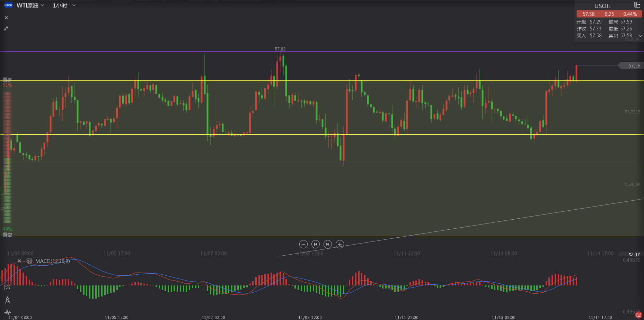
Task: Click the USOIL title in quote panel
Action: [x=602, y=6]
